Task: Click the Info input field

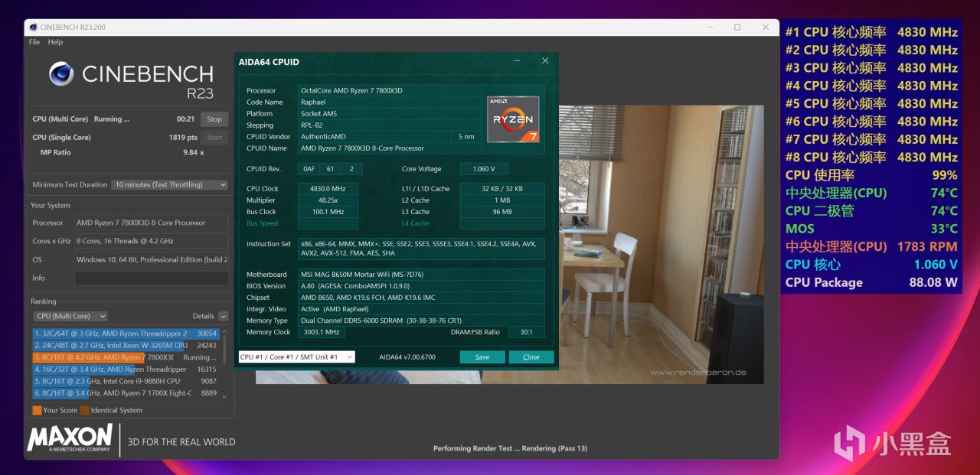Action: coord(151,278)
